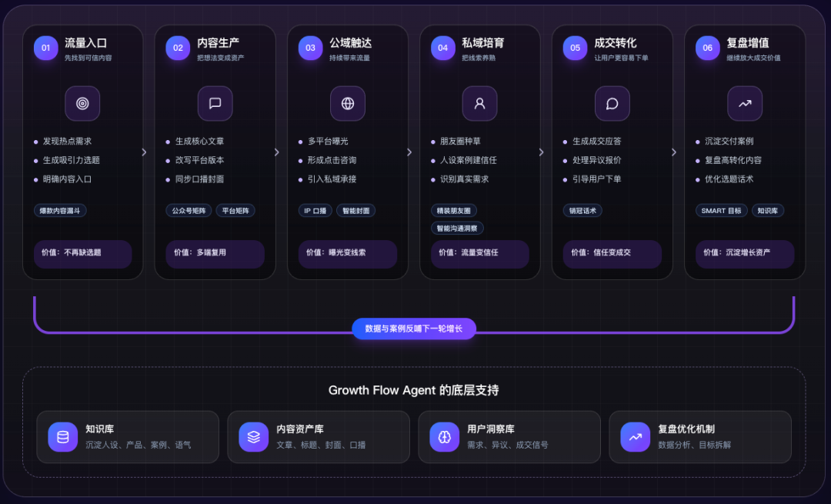
Task: Click the database icon beside 知识库
Action: (62, 437)
